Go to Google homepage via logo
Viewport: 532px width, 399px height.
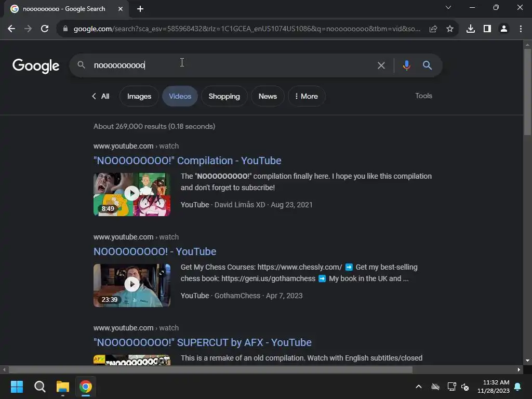pos(36,66)
